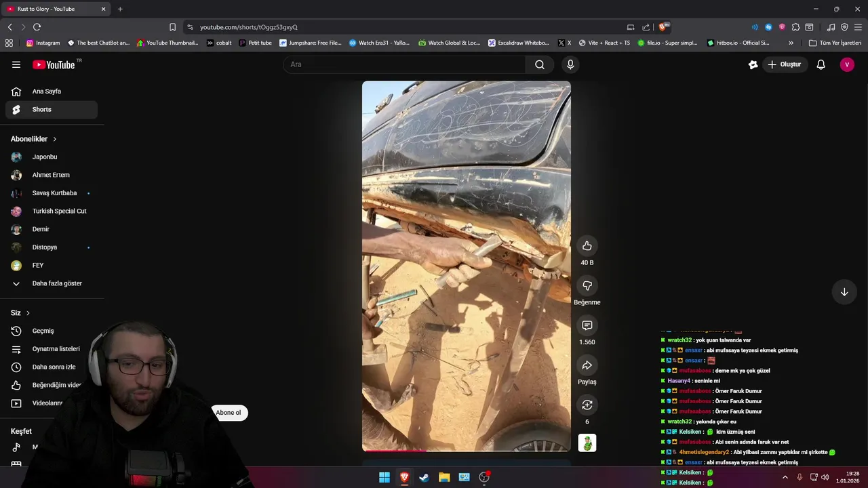The width and height of the screenshot is (868, 488).
Task: Start voice search with the microphone icon
Action: tap(570, 64)
